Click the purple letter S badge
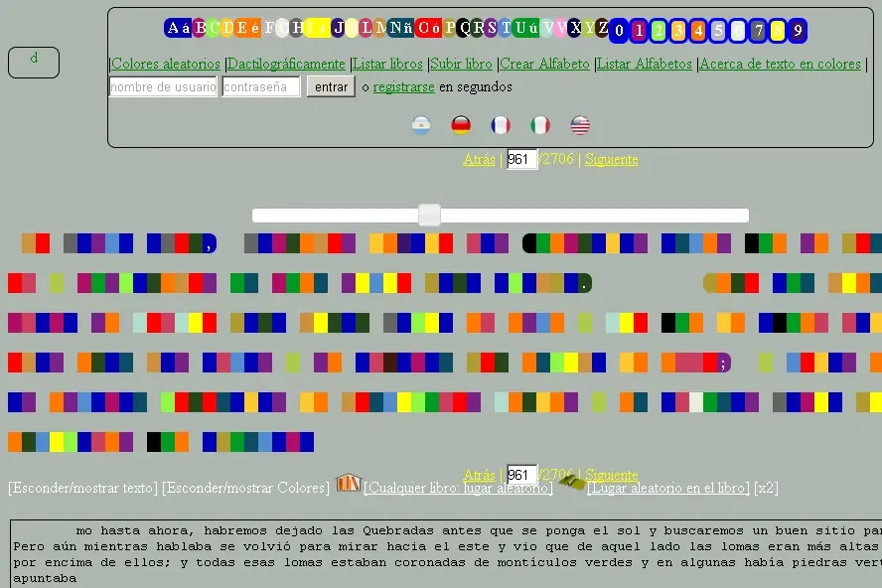The height and width of the screenshot is (588, 882). click(x=492, y=28)
